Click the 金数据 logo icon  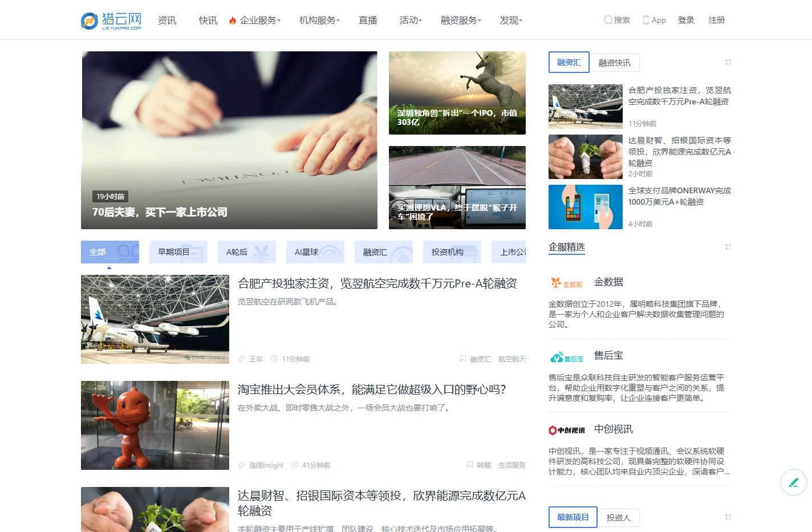click(x=566, y=283)
